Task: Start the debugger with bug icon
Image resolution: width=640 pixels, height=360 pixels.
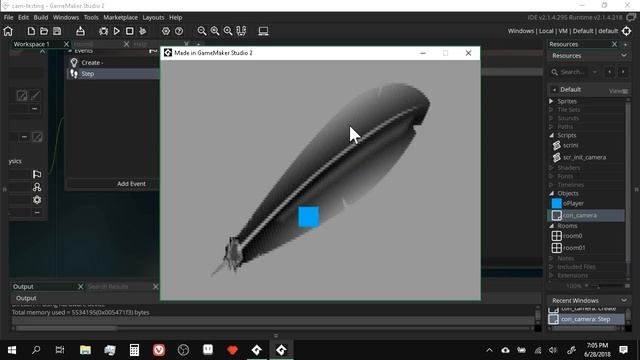Action: pyautogui.click(x=104, y=31)
